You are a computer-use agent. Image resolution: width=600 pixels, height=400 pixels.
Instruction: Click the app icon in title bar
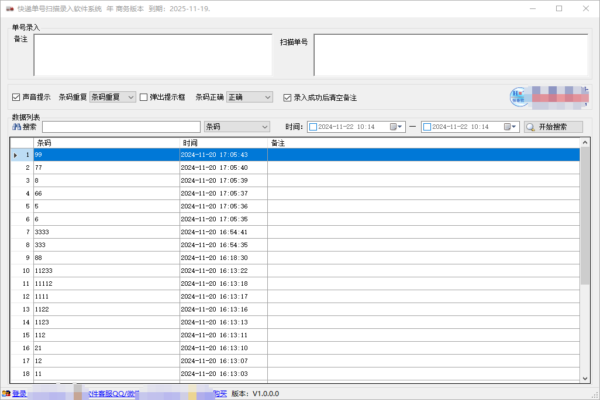coord(9,7)
